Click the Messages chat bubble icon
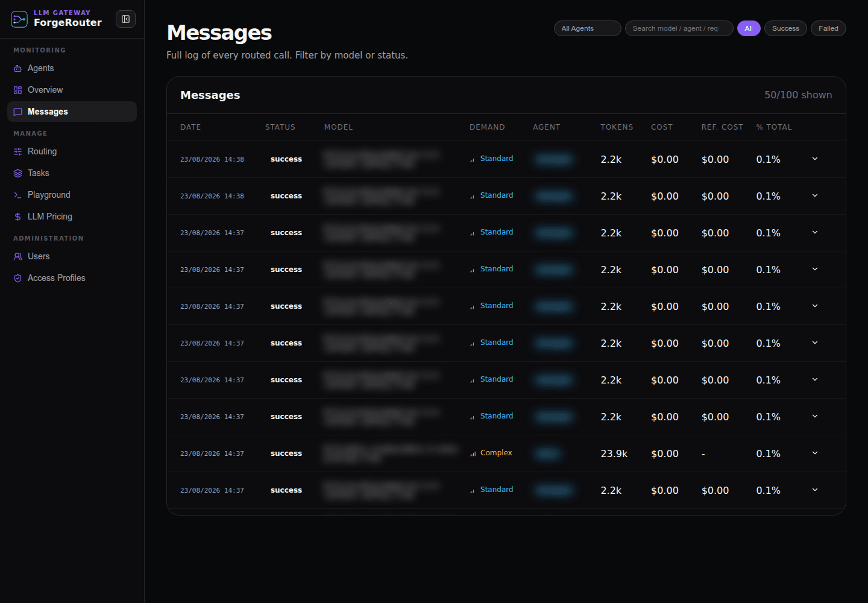The width and height of the screenshot is (868, 603). click(17, 112)
